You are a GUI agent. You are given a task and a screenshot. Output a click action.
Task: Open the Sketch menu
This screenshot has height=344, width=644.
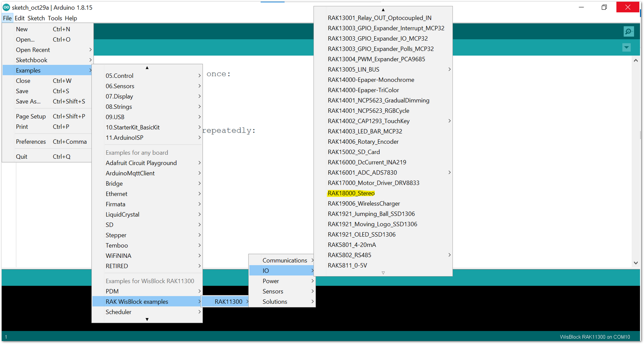(36, 18)
